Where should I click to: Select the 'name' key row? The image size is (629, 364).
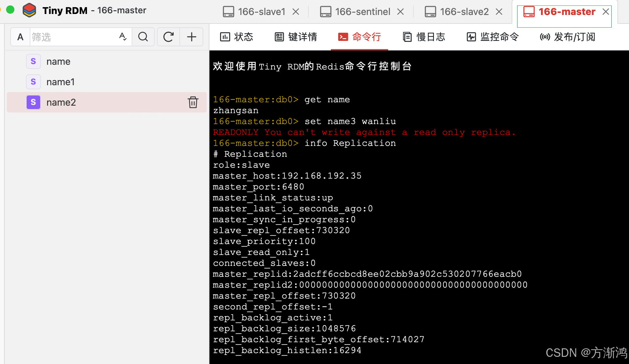pyautogui.click(x=107, y=61)
